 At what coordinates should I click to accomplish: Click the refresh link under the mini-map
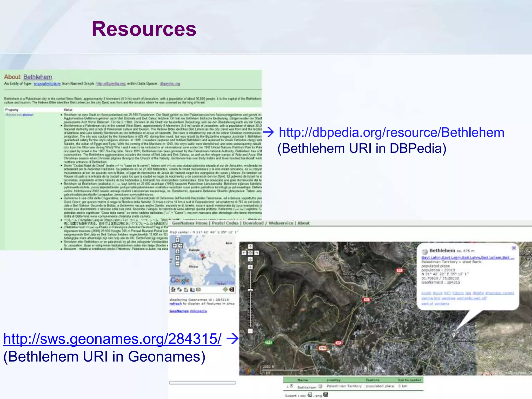pyautogui.click(x=176, y=303)
